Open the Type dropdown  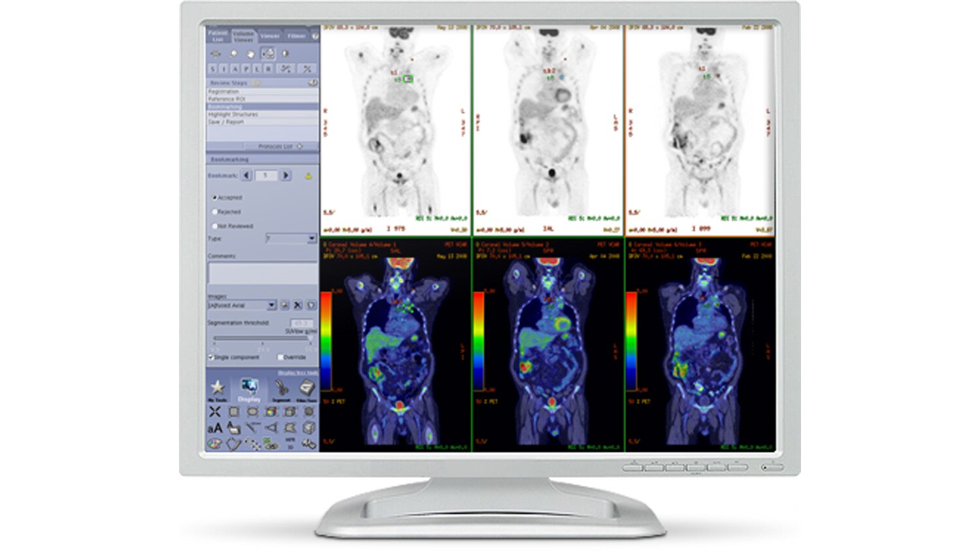(311, 238)
